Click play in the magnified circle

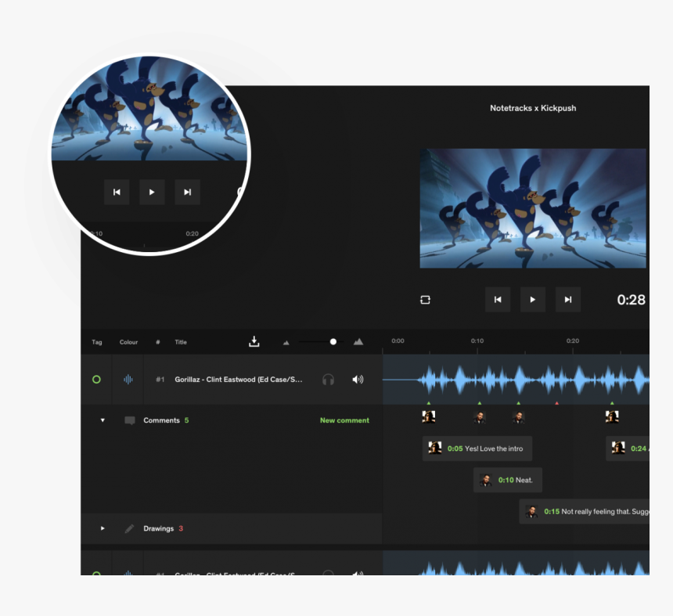[x=152, y=192]
